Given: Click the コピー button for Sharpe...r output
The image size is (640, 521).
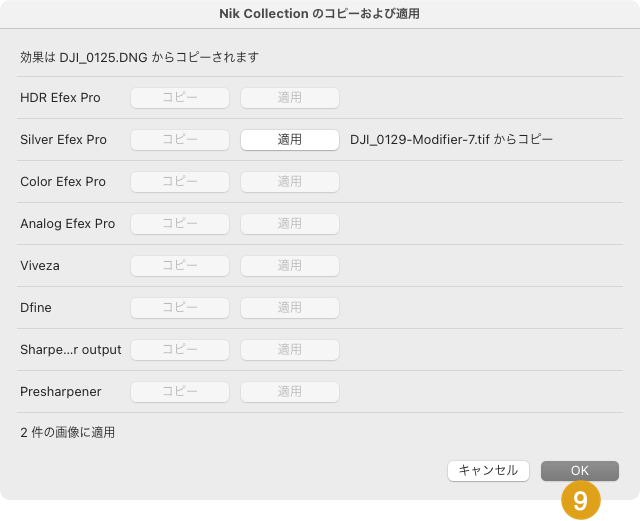Looking at the screenshot, I should point(180,350).
